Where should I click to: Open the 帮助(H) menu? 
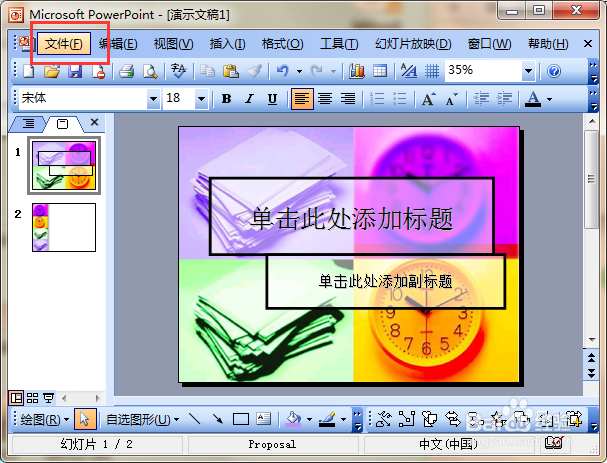pyautogui.click(x=548, y=44)
